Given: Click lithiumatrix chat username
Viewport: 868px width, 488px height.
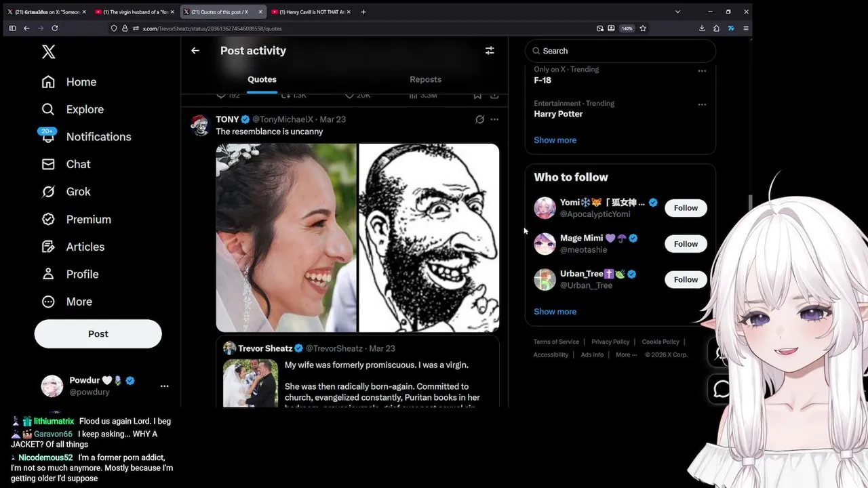Looking at the screenshot, I should coord(54,421).
